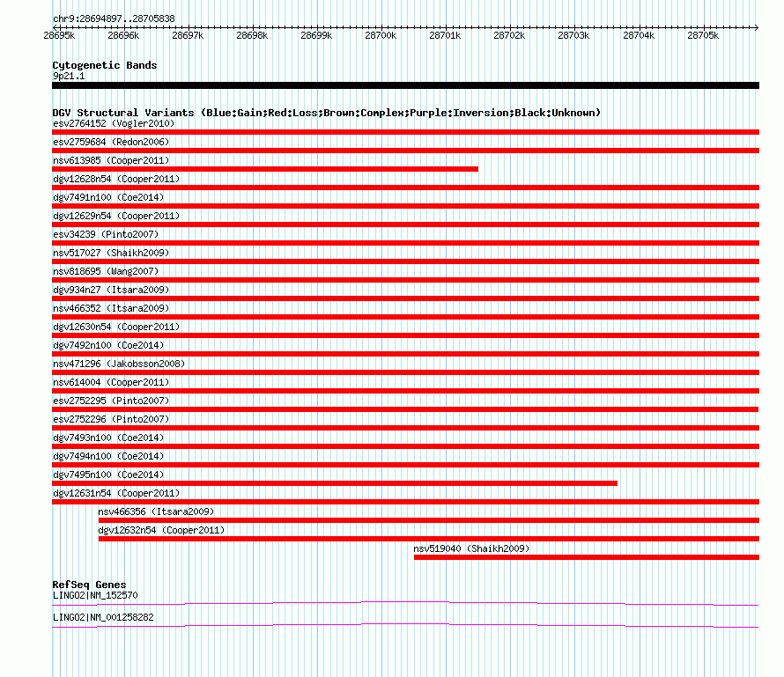This screenshot has height=677, width=784.
Task: Click the 28698k ruler tick label
Action: coord(252,35)
